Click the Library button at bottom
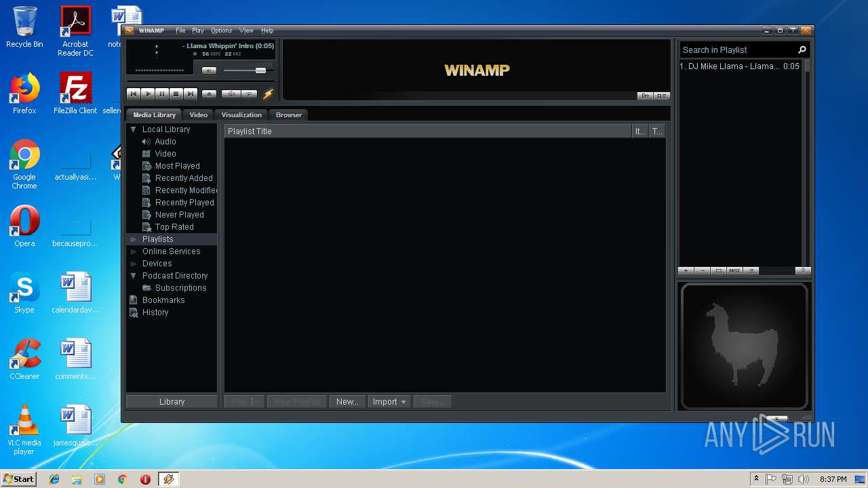This screenshot has height=488, width=868. tap(172, 402)
